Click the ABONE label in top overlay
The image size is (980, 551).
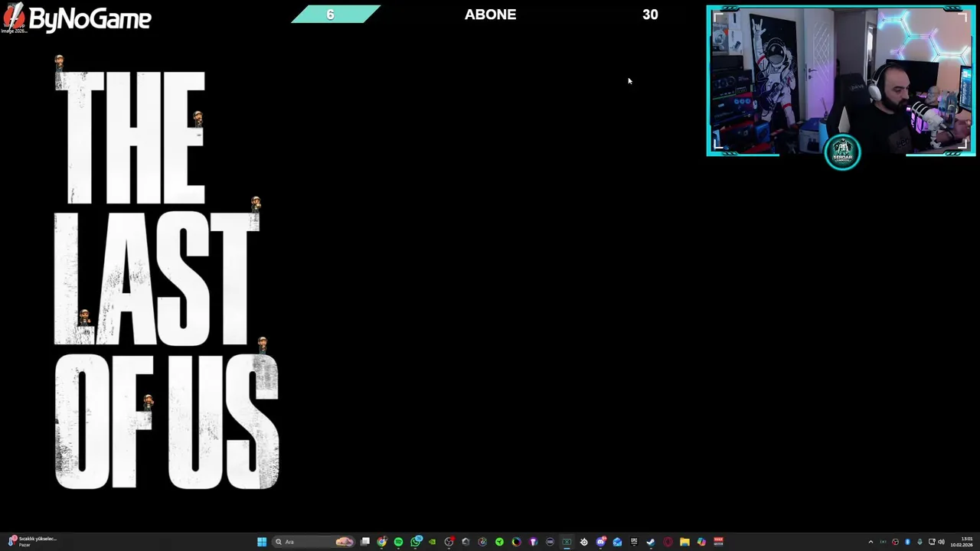coord(490,15)
